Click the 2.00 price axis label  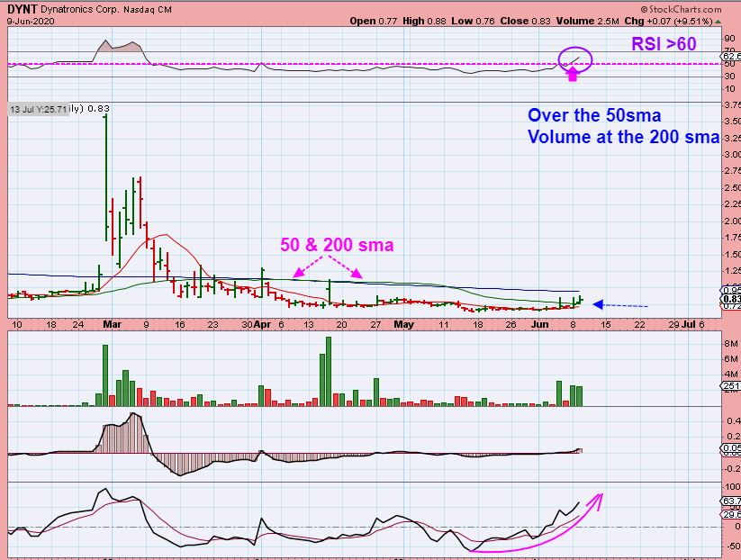pos(732,221)
